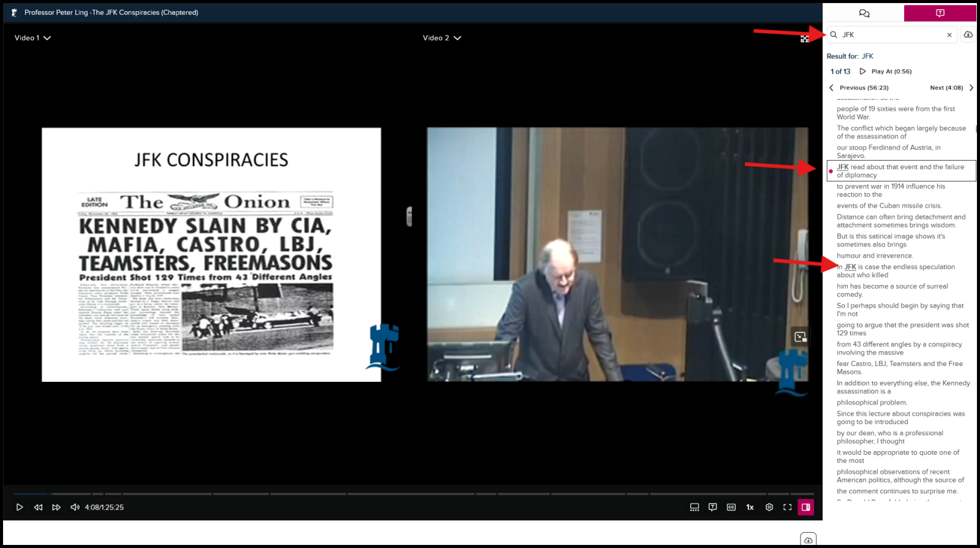The width and height of the screenshot is (980, 548).
Task: Download transcript via cloud icon
Action: (x=968, y=35)
